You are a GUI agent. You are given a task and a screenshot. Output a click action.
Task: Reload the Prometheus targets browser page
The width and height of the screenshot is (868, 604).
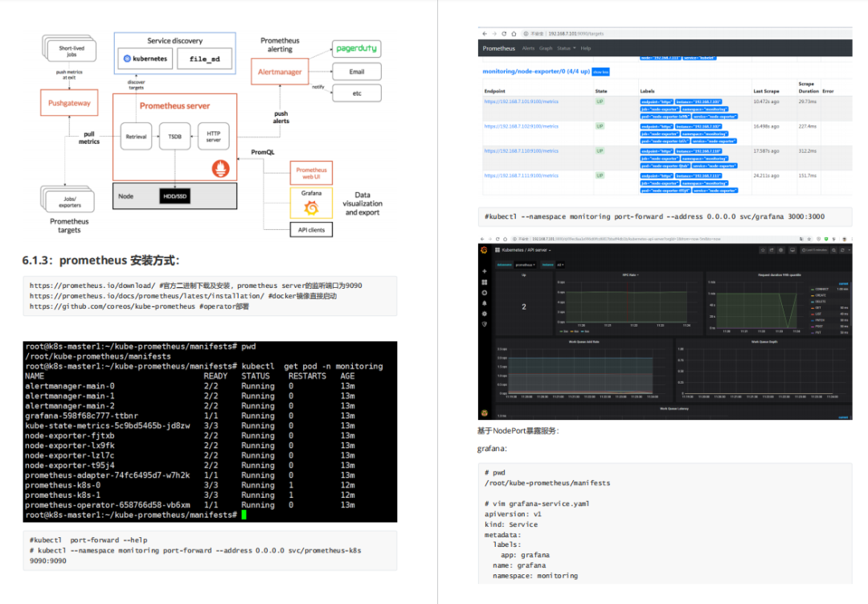(504, 34)
